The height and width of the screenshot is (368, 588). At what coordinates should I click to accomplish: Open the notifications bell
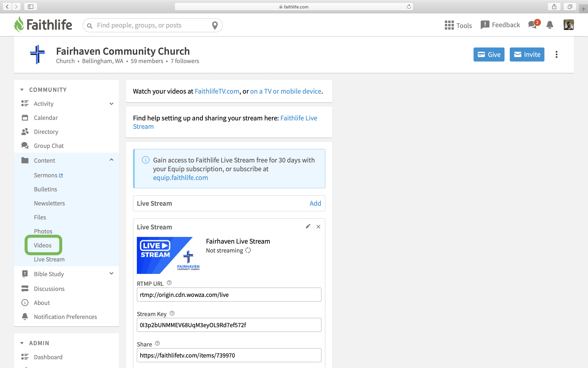(x=550, y=25)
